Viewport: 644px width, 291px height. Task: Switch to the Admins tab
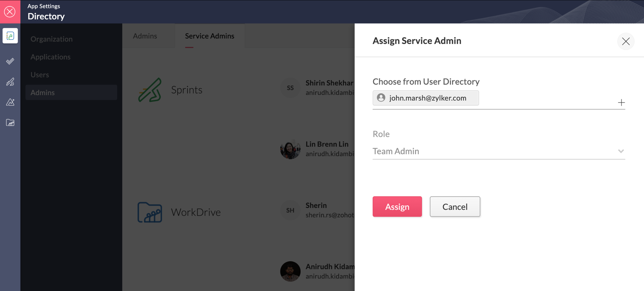[145, 36]
